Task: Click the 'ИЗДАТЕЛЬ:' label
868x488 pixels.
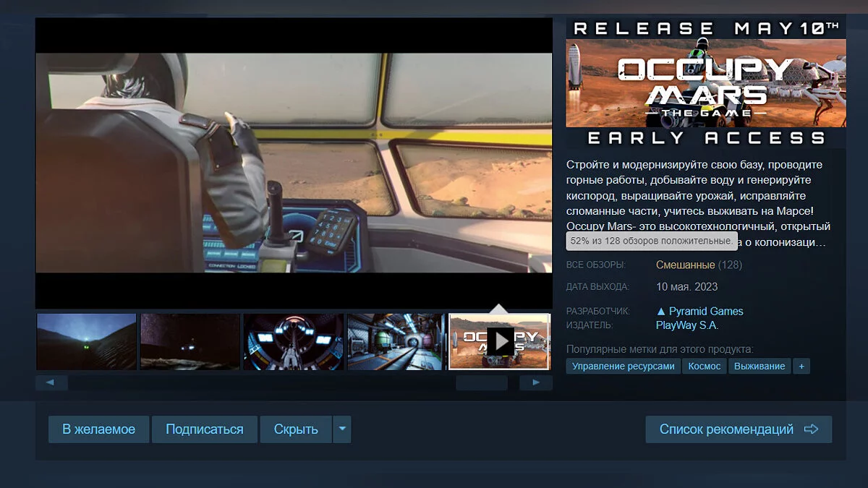Action: point(590,325)
